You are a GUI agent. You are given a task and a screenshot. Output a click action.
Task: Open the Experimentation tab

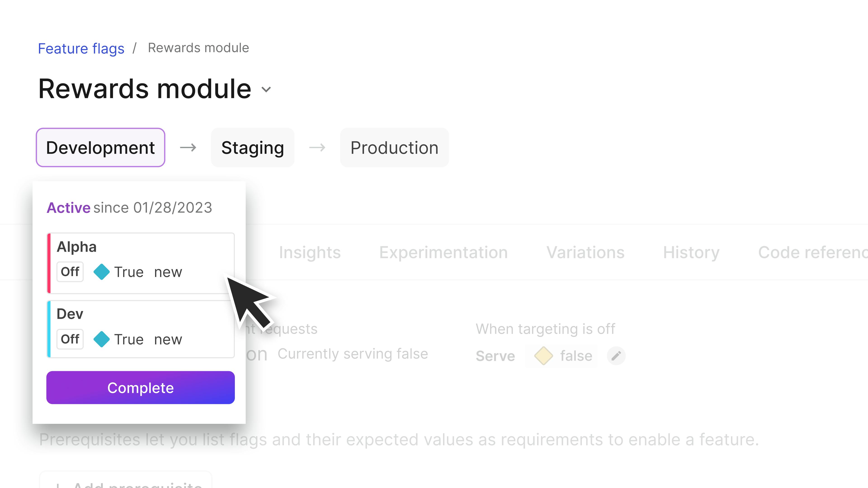tap(443, 253)
